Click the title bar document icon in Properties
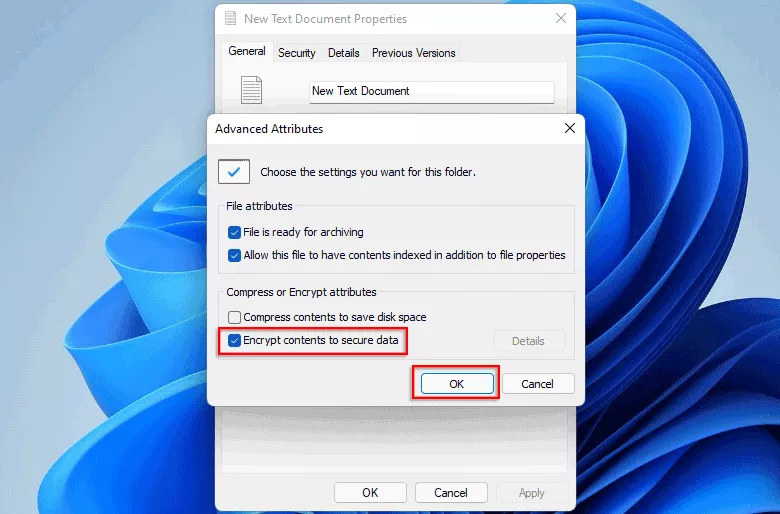 230,18
